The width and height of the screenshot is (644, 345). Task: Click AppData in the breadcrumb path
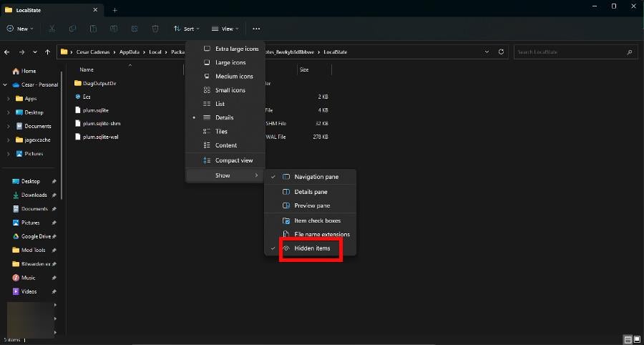(130, 52)
